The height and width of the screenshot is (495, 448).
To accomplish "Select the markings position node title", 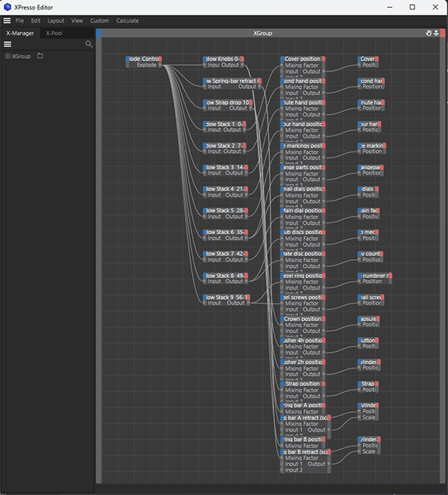I will 303,146.
